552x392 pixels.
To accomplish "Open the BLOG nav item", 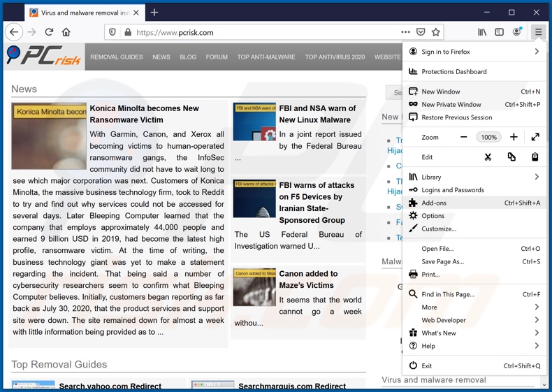I will tap(188, 57).
